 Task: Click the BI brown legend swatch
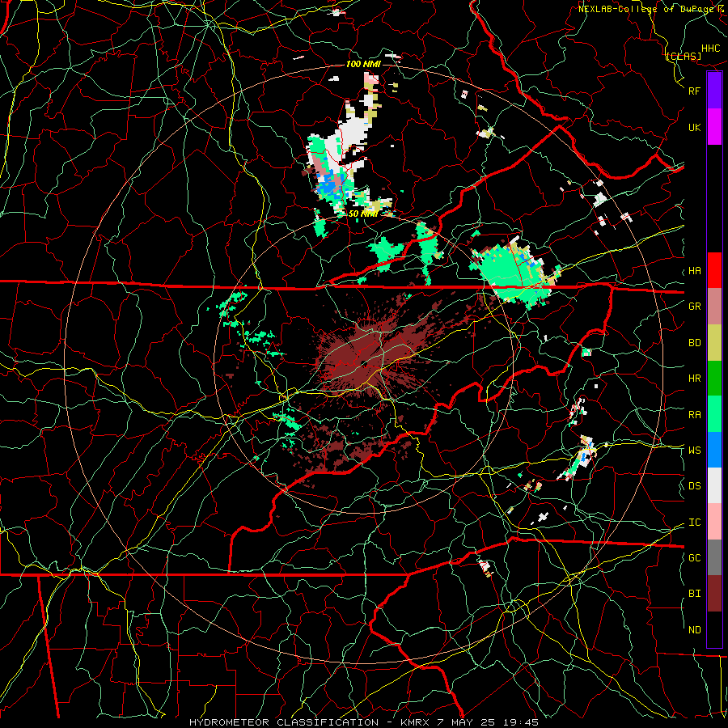tap(714, 594)
